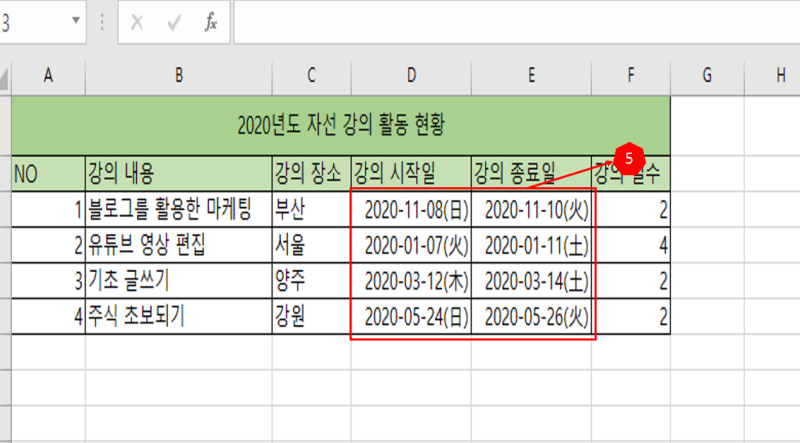Select the days value 2 in 부산 row
The image size is (800, 443).
[631, 209]
